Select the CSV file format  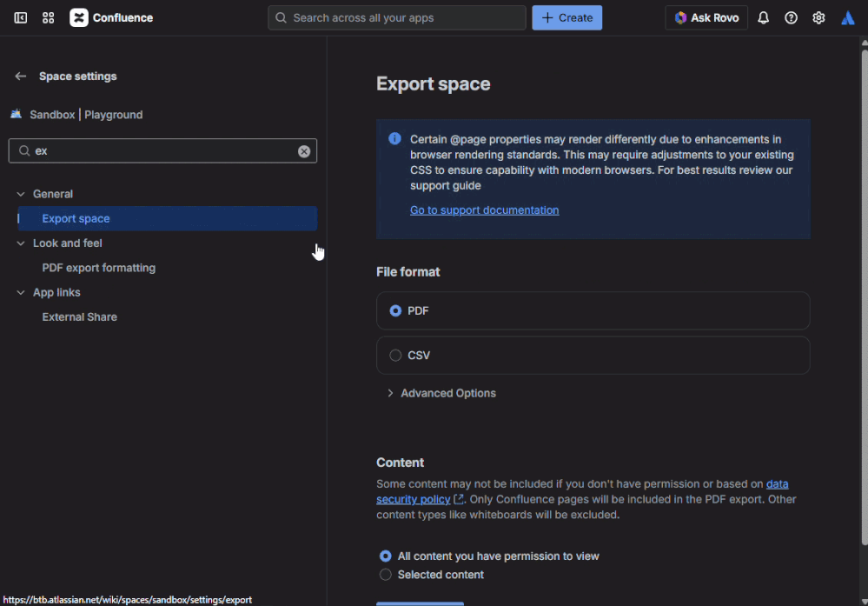395,355
